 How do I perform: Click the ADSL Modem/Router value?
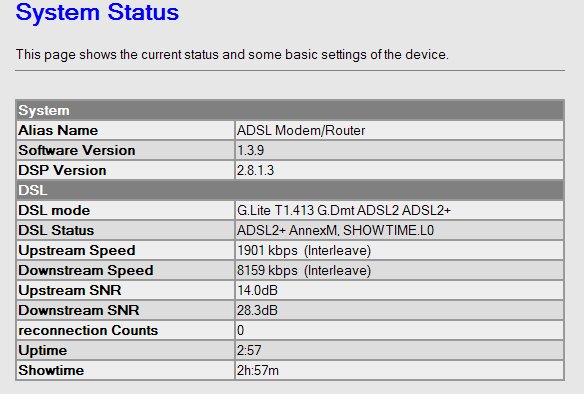tap(301, 130)
